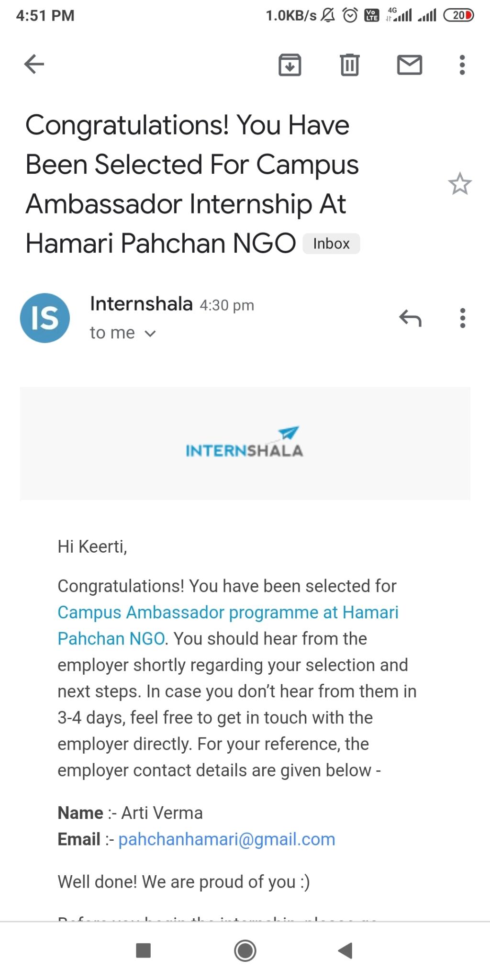Tap the Internshala logo banner
Viewport: 490px width, 980px height.
click(x=245, y=443)
